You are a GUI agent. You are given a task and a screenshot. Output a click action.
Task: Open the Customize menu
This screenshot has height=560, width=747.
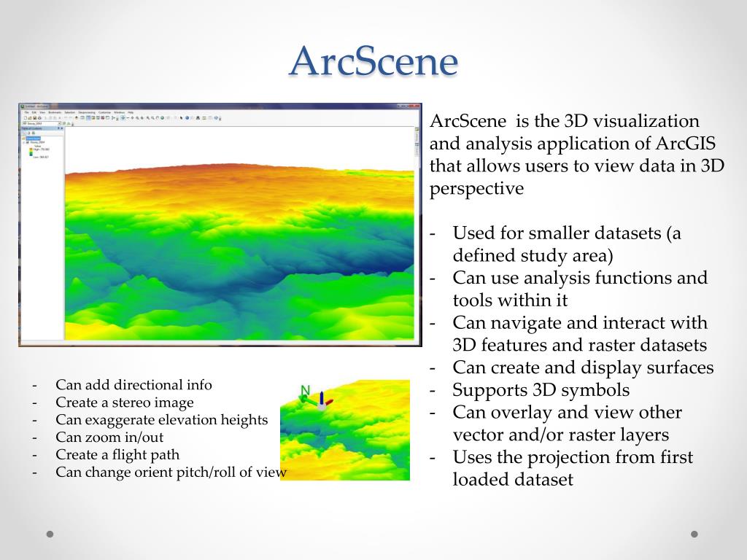point(105,112)
